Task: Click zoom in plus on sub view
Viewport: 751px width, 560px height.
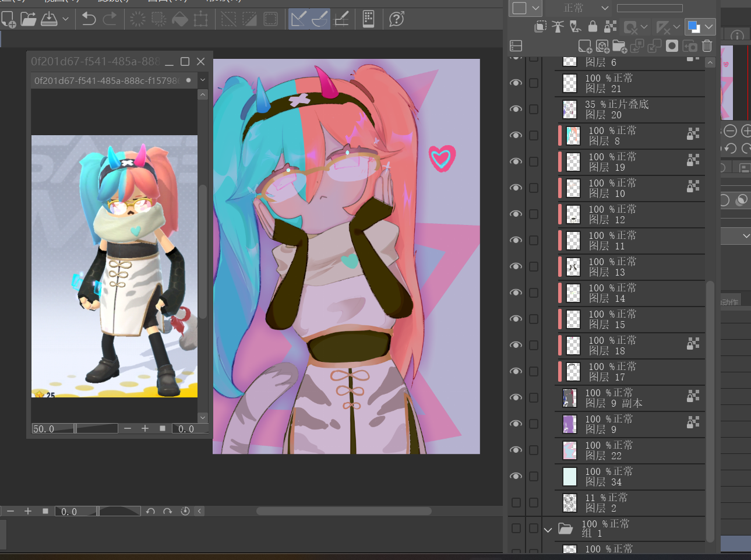Action: [145, 428]
